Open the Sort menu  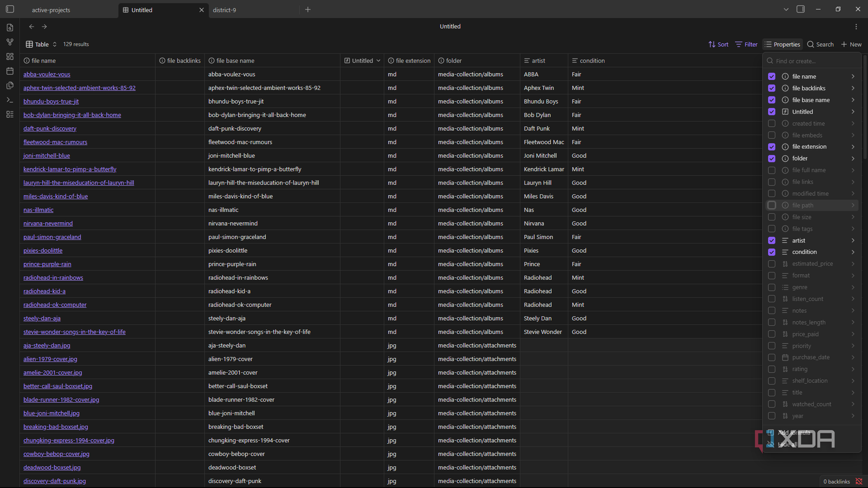tap(719, 44)
